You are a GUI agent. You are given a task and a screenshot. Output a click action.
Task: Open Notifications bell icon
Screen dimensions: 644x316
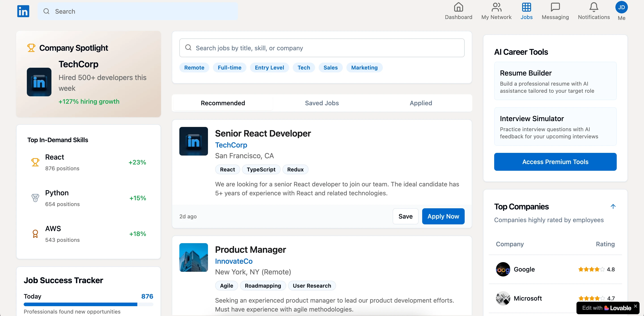pos(593,7)
